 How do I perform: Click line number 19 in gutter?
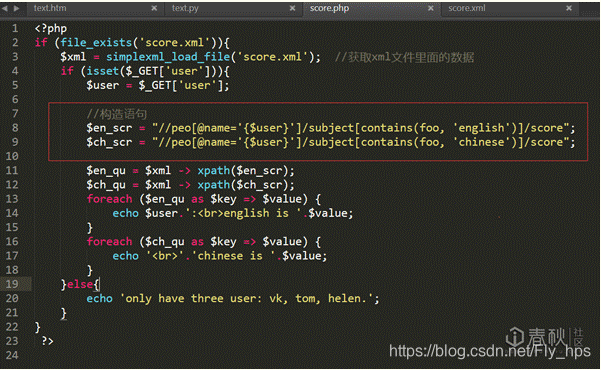(12, 284)
